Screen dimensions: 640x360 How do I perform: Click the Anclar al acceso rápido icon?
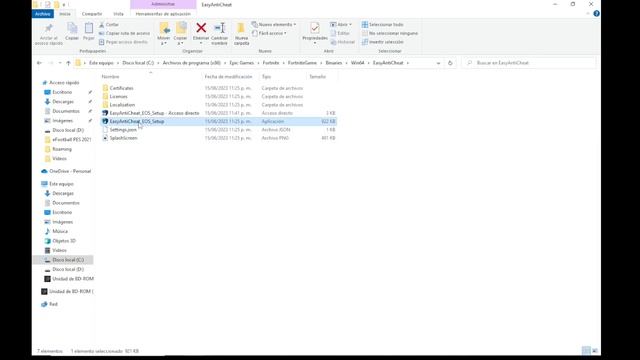(x=49, y=29)
